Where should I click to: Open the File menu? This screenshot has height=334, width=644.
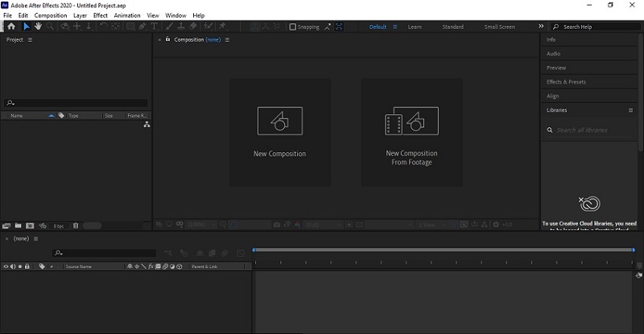(7, 15)
